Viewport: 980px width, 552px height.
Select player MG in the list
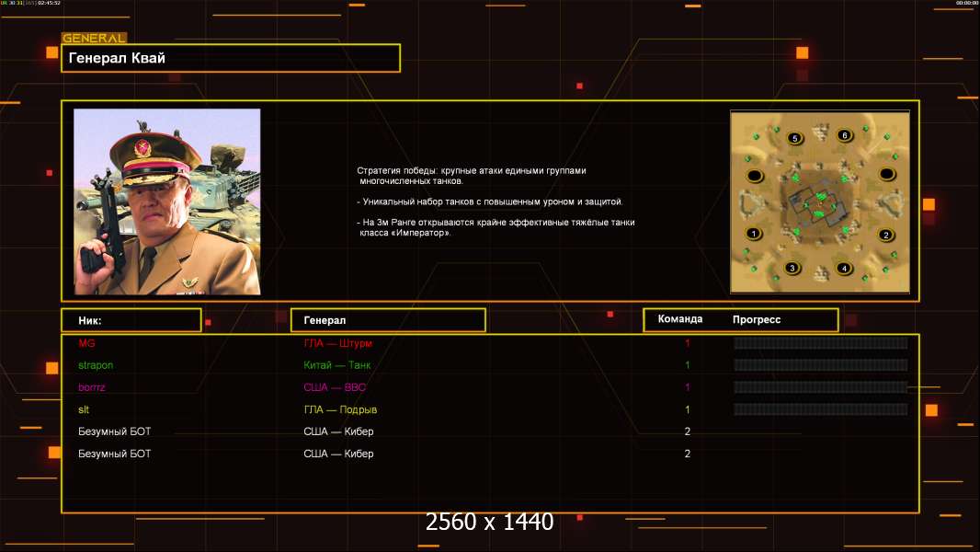coord(86,343)
